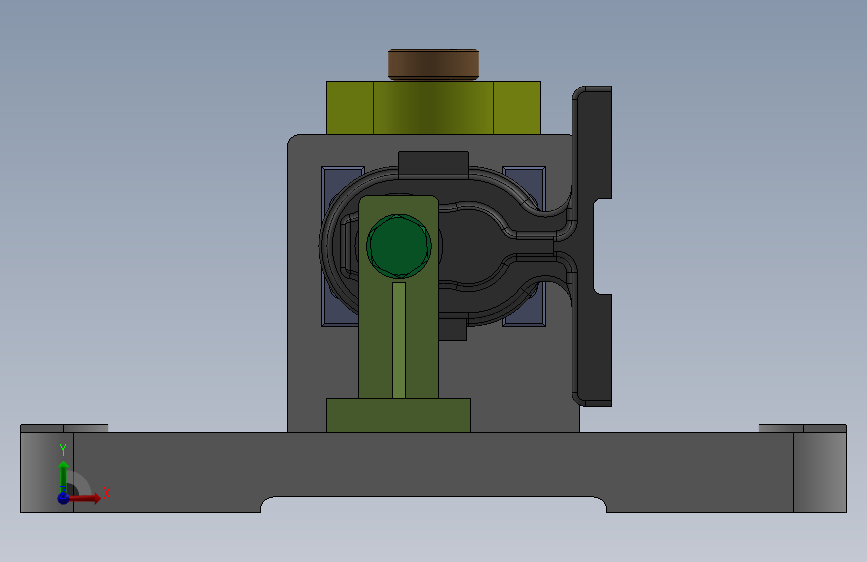Select the raised pad on base plate's right top
The image size is (867, 562).
click(803, 428)
